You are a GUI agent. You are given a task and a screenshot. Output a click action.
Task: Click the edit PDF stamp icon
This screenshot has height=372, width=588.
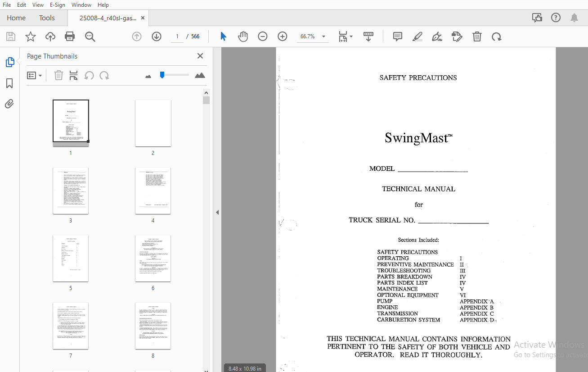pyautogui.click(x=457, y=36)
